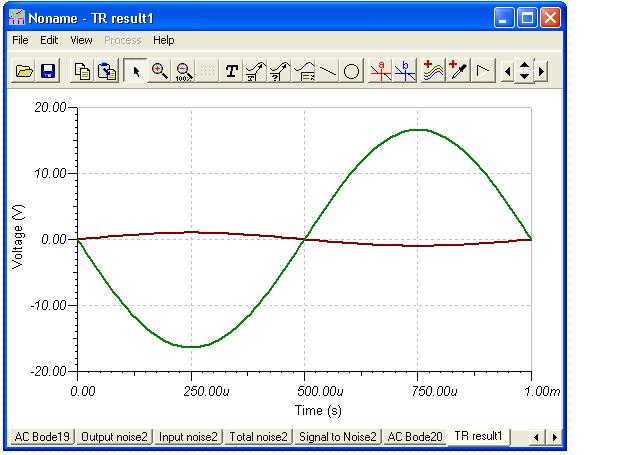Open the Edit menu
The width and height of the screenshot is (640, 455).
(49, 40)
